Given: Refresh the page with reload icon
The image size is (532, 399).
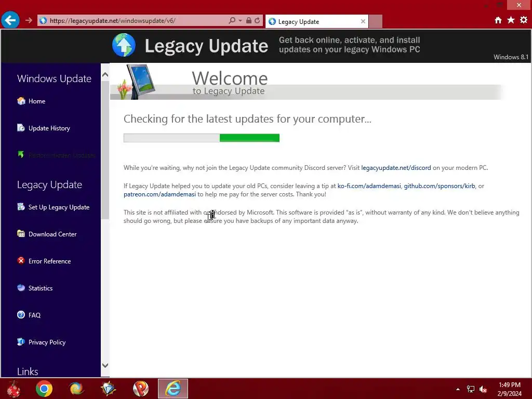Looking at the screenshot, I should click(x=257, y=21).
